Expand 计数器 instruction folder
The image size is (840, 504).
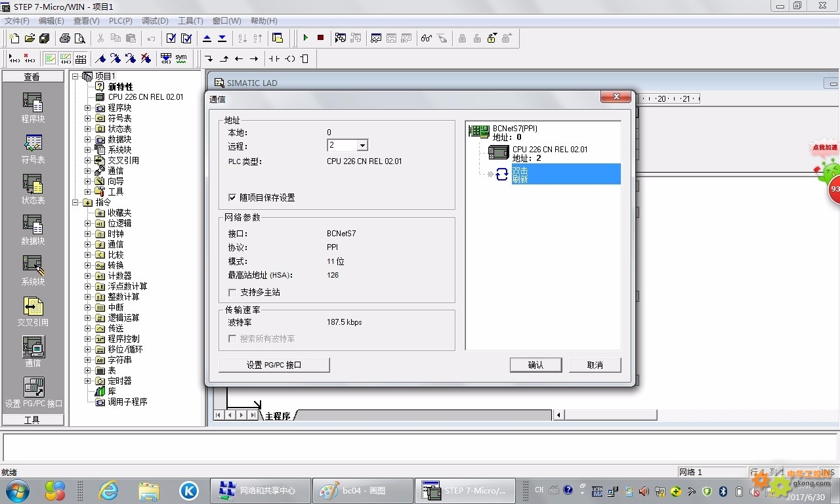(x=87, y=276)
